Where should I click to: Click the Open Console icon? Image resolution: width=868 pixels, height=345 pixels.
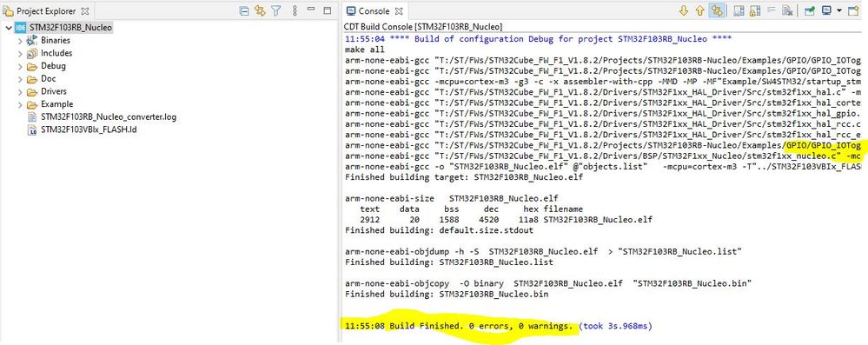tap(853, 10)
